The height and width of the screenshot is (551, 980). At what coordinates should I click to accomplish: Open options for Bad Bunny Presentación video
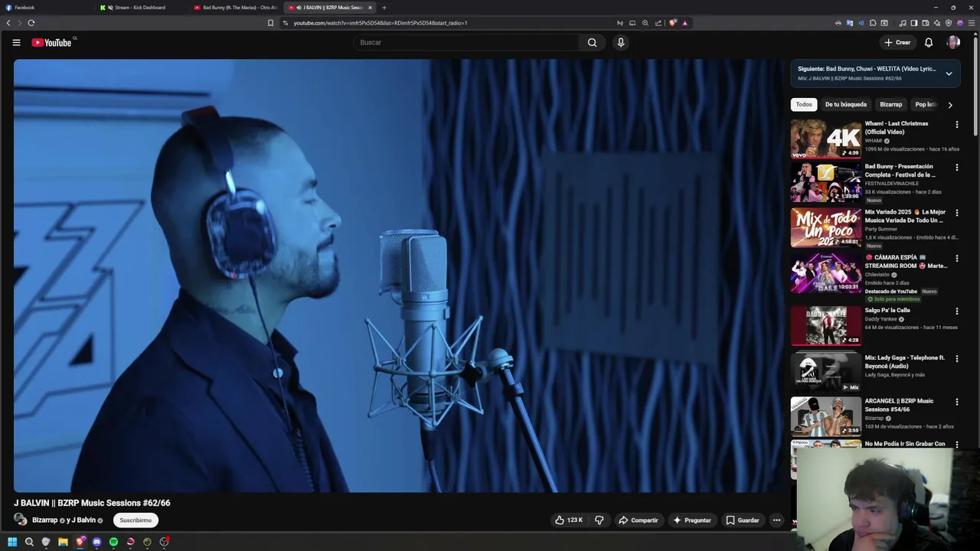(x=956, y=167)
